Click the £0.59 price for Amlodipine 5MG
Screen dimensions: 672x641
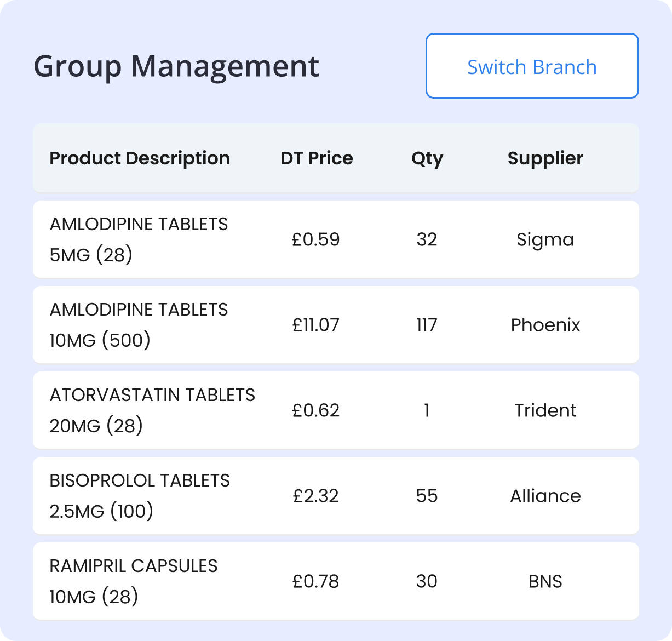[315, 239]
